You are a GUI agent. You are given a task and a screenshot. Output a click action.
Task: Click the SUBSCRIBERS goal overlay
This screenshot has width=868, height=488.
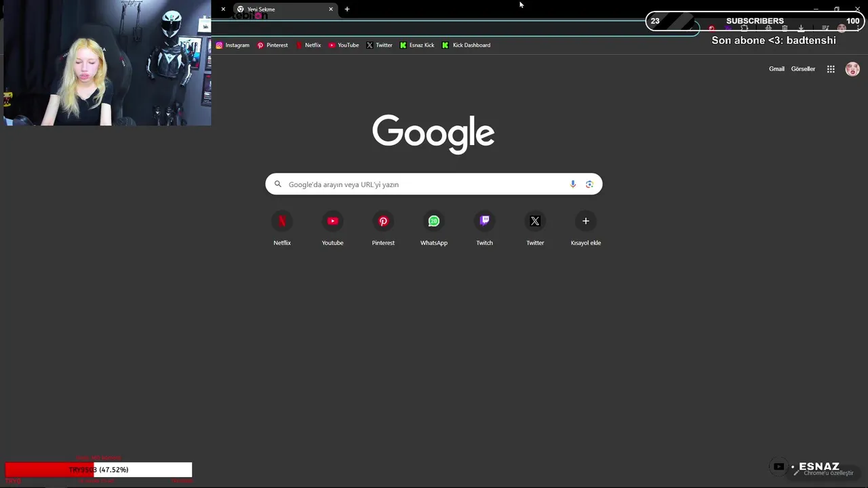[755, 21]
